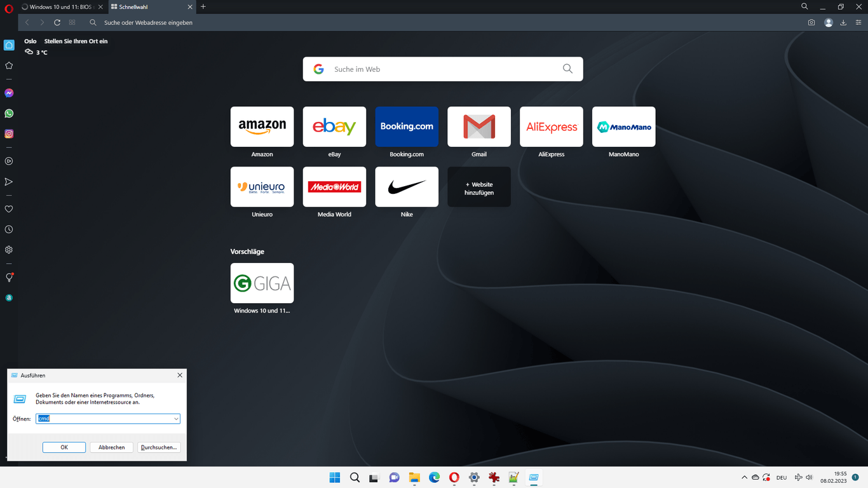Screen dimensions: 868x488
Task: Open the Home start page sidebar icon
Action: point(9,45)
